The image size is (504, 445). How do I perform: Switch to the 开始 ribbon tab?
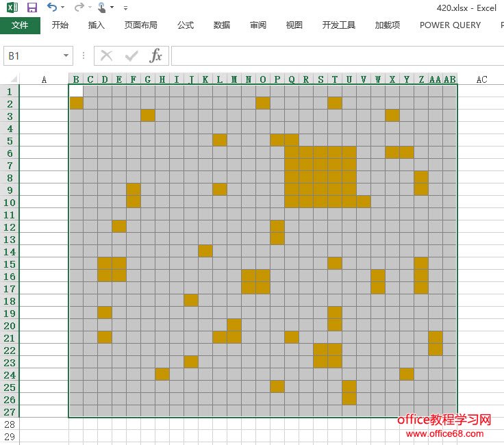click(x=60, y=25)
